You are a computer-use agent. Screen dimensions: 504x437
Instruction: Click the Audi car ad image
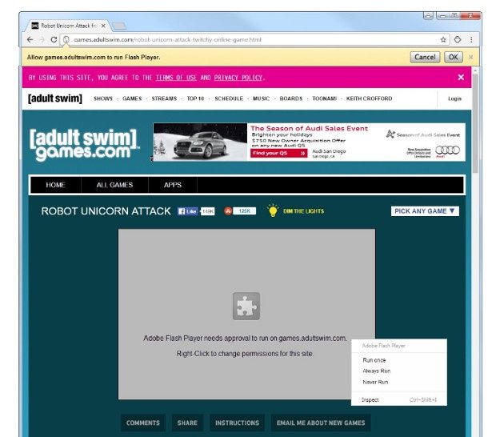coord(200,142)
